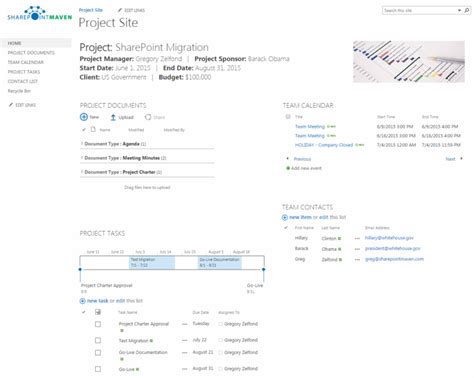The width and height of the screenshot is (474, 378).
Task: Select Test Migration bar on timeline
Action: 152,263
